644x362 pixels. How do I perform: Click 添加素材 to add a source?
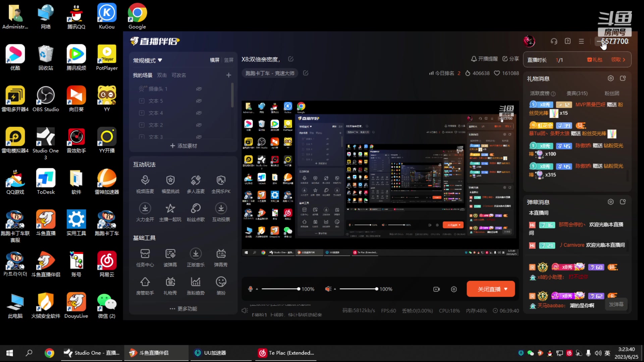coord(183,146)
